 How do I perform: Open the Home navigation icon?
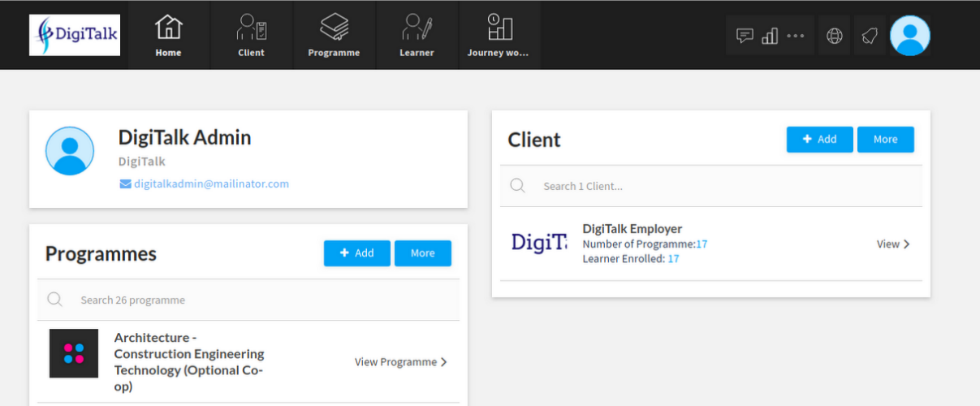pos(168,28)
